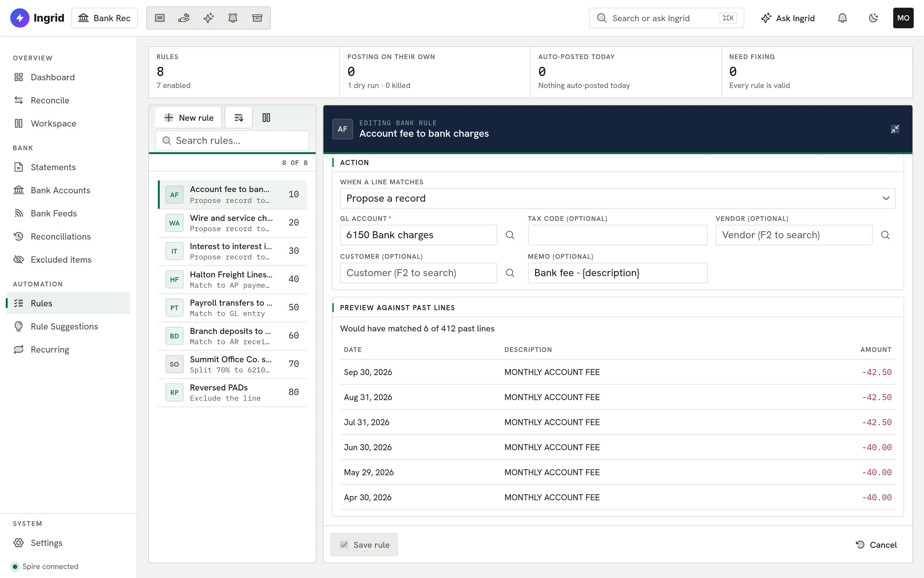The height and width of the screenshot is (578, 924).
Task: Click the Memo field 'Bank fee - {description}'
Action: point(617,273)
